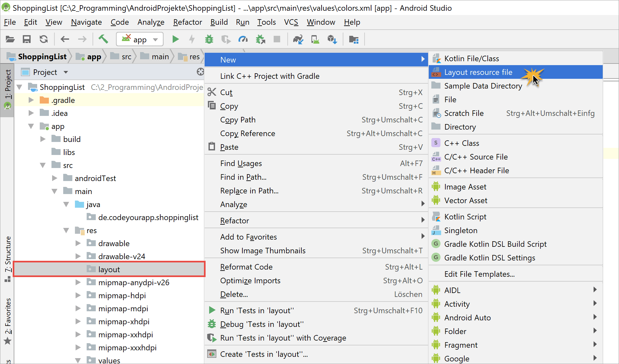
Task: Collapse the src folder node
Action: [43, 165]
